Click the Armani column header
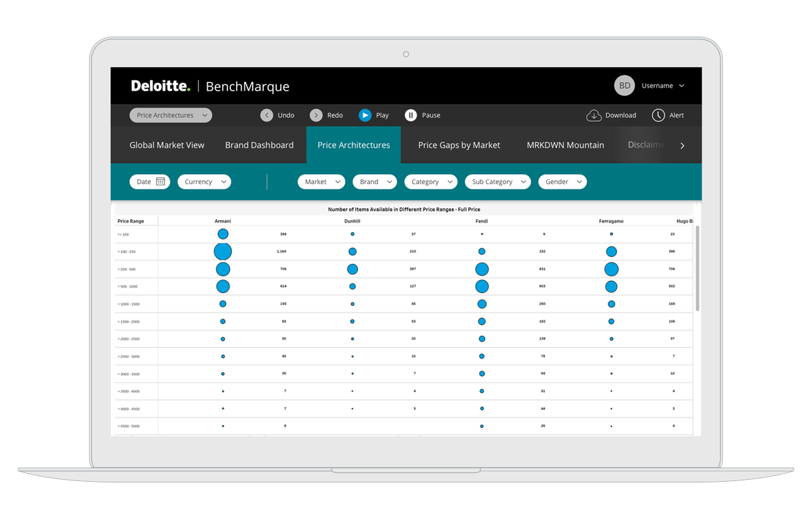 tap(223, 221)
